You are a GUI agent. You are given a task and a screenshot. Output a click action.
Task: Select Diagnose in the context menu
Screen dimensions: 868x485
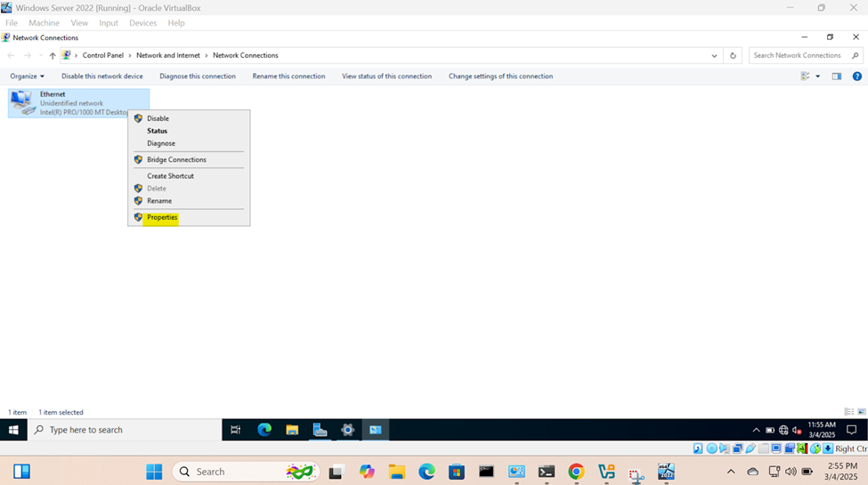pyautogui.click(x=160, y=143)
